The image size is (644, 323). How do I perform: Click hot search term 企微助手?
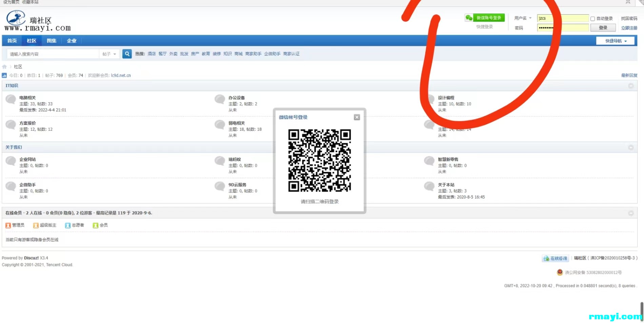pos(272,54)
